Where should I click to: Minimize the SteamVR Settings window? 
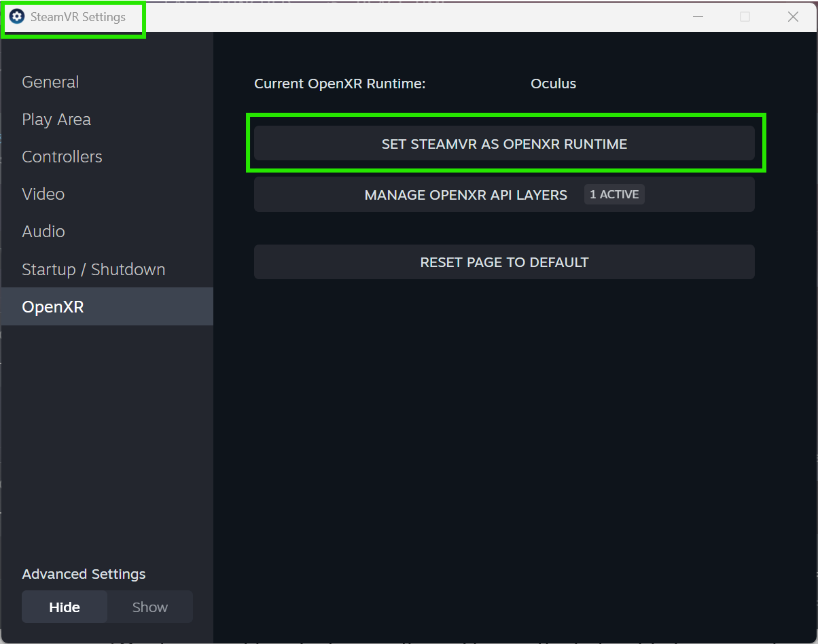697,17
